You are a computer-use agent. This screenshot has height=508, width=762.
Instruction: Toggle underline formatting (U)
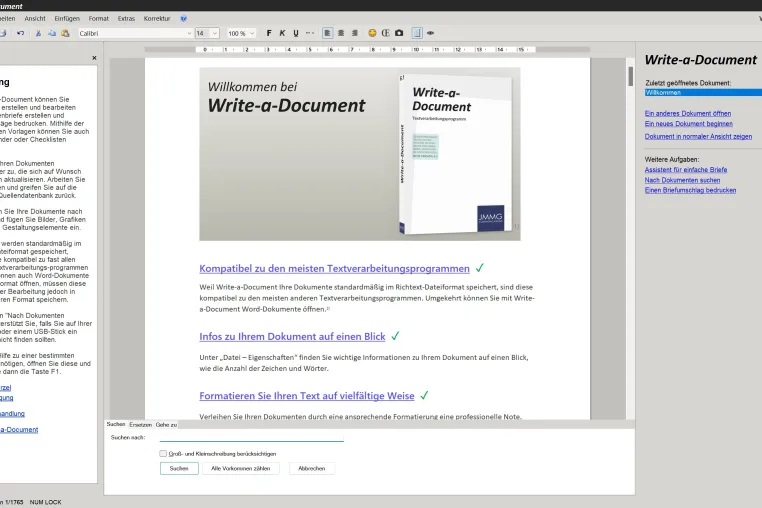click(x=295, y=33)
